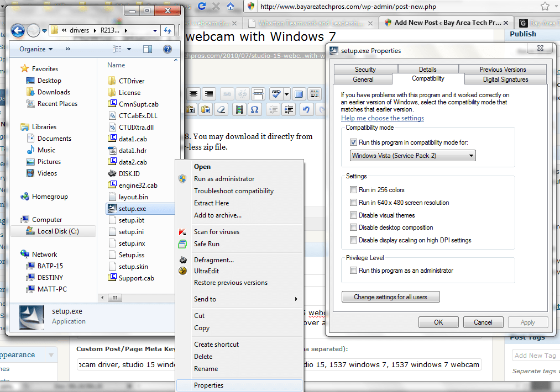
Task: Click the insert media filmstrip icon
Action: 239,109
